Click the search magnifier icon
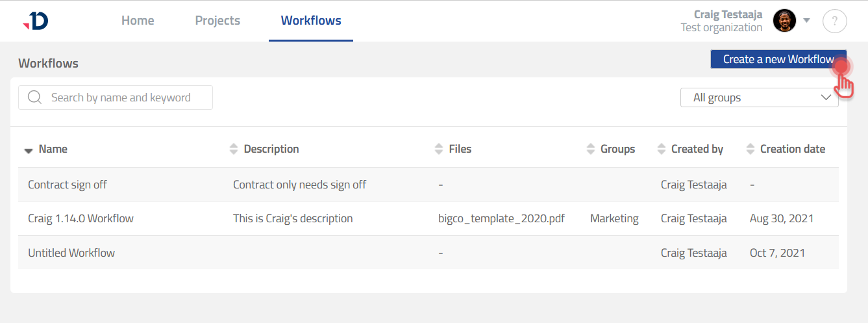This screenshot has width=868, height=323. (x=35, y=97)
